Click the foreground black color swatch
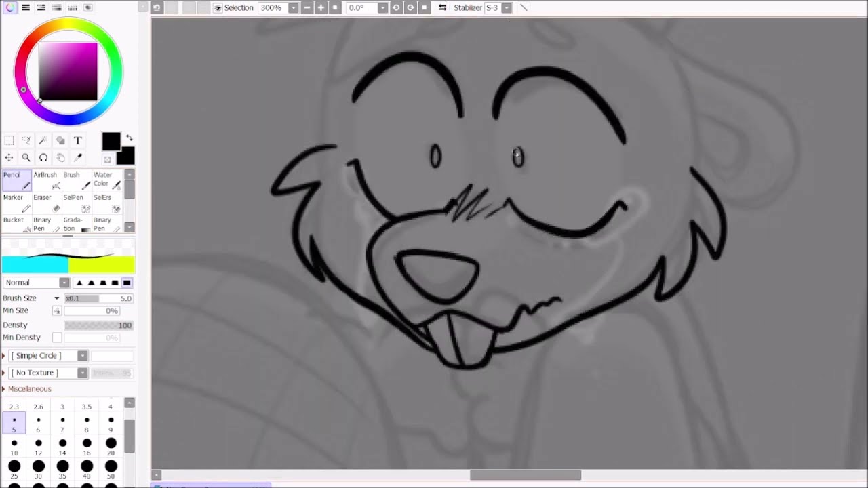This screenshot has height=488, width=868. pos(111,141)
